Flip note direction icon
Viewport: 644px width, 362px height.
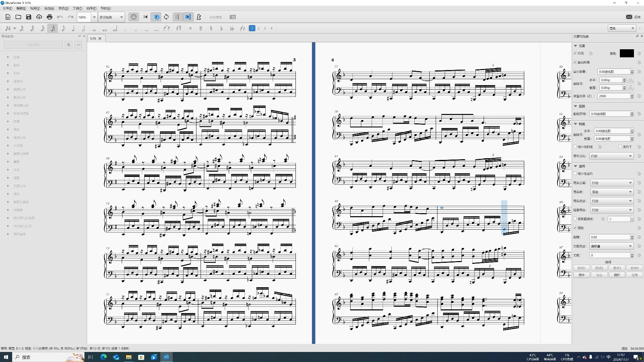pyautogui.click(x=243, y=28)
